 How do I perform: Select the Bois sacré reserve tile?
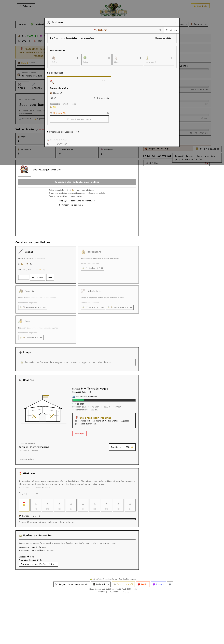(159, 60)
